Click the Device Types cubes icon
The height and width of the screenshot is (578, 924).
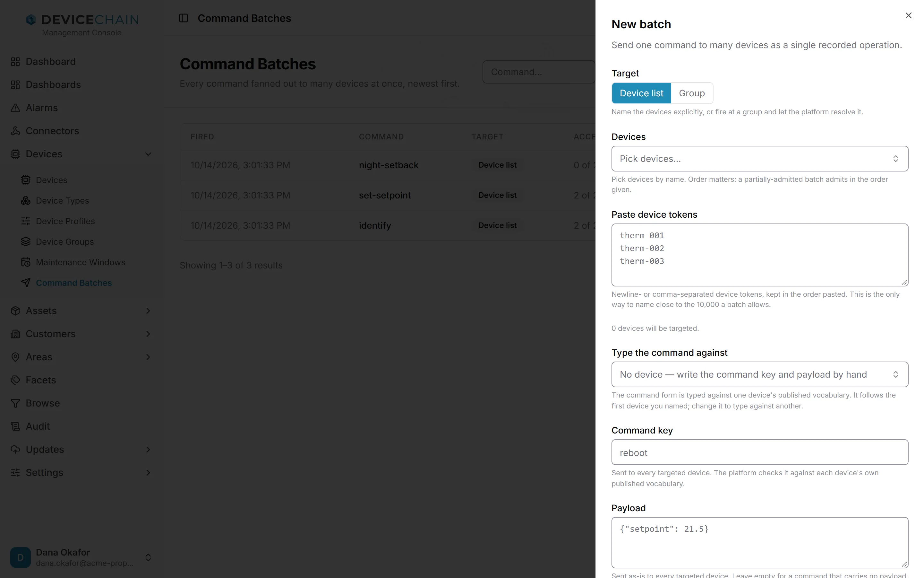pyautogui.click(x=26, y=200)
